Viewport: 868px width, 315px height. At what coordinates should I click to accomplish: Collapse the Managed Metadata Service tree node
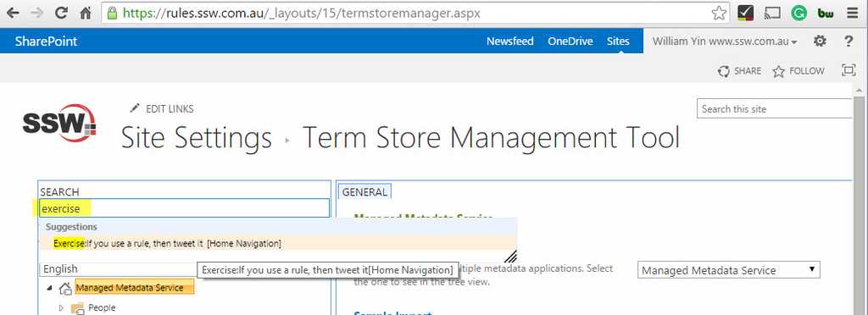tap(49, 288)
